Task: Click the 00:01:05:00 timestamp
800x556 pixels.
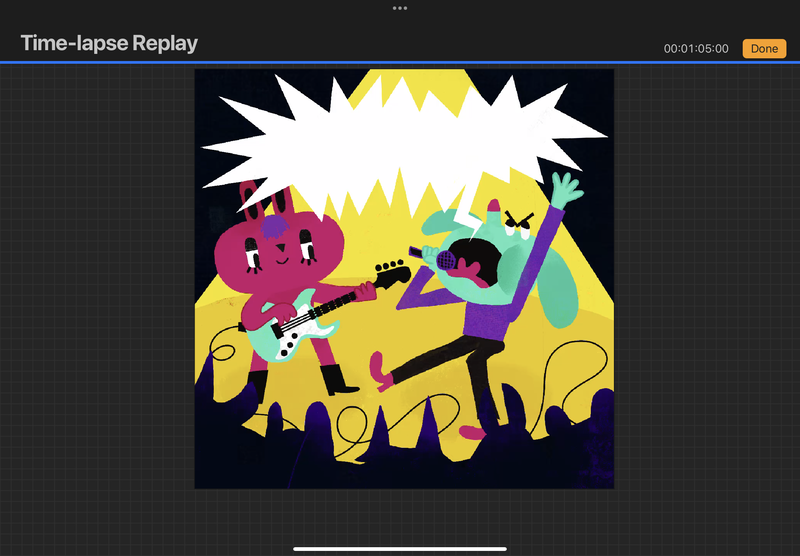Action: [x=696, y=48]
